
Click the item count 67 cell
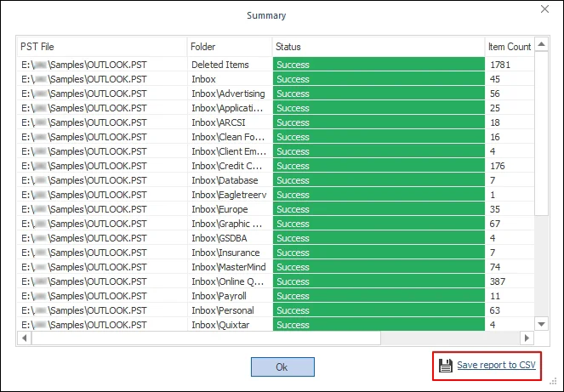(x=510, y=224)
